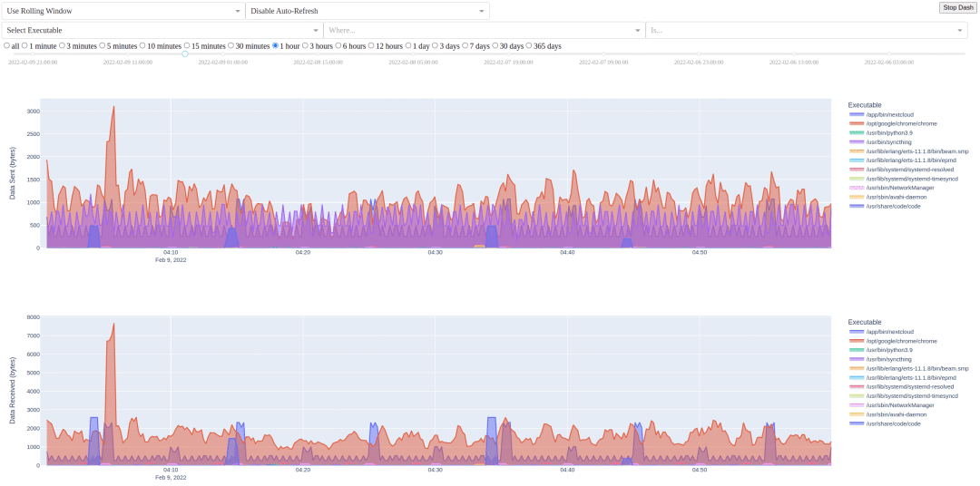Open the Is... value dropdown

click(x=807, y=30)
